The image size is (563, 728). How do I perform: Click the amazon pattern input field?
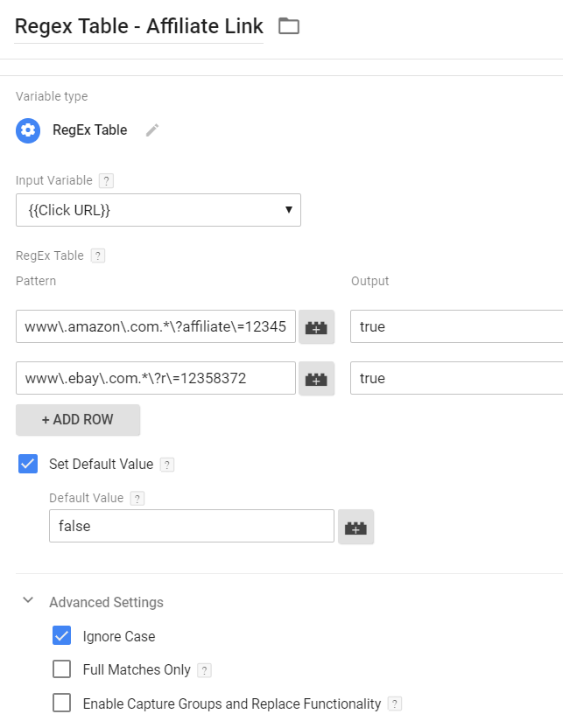[x=156, y=327]
